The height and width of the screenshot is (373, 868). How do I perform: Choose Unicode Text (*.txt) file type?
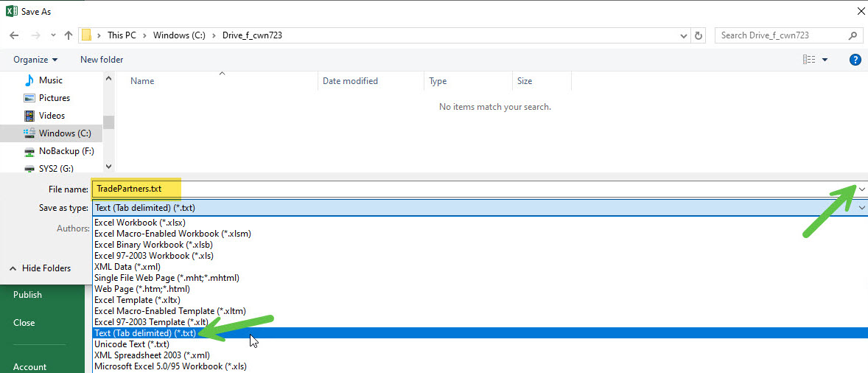pyautogui.click(x=131, y=344)
